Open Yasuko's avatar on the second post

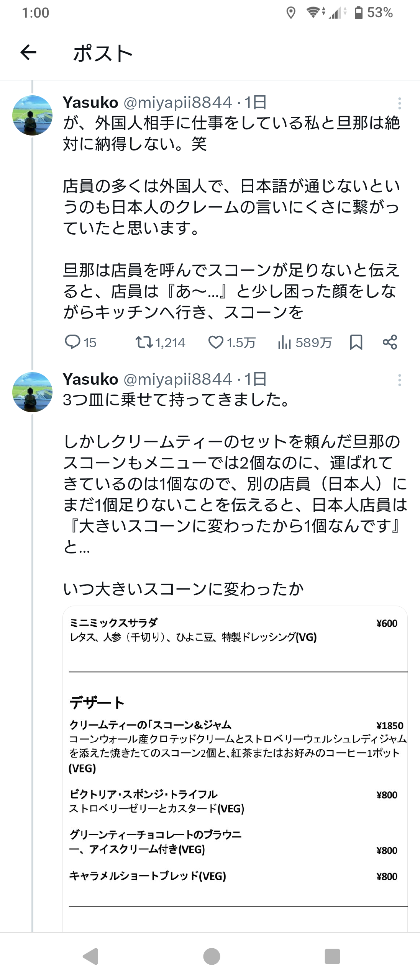coord(33,392)
